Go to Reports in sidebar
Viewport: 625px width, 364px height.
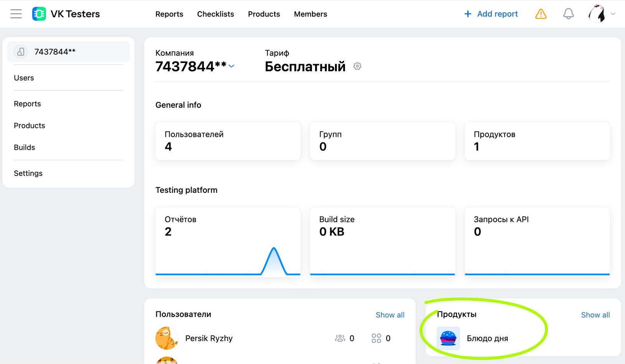[x=27, y=104]
